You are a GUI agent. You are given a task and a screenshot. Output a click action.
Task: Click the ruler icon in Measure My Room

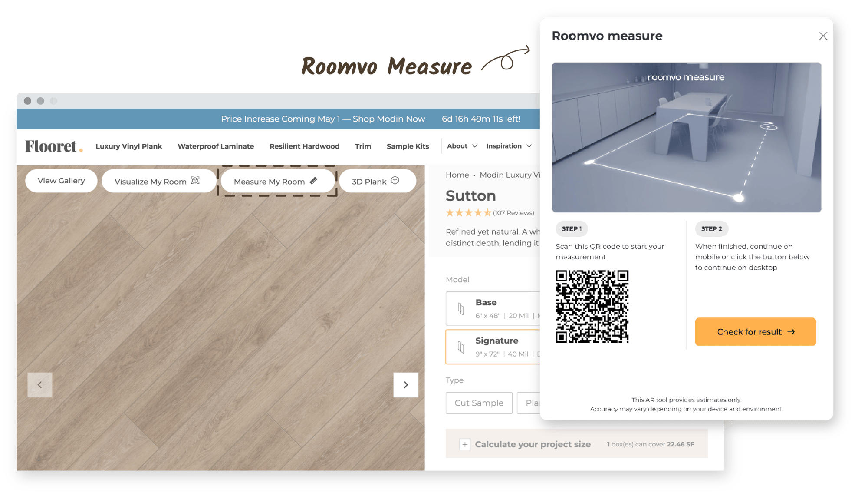[314, 181]
